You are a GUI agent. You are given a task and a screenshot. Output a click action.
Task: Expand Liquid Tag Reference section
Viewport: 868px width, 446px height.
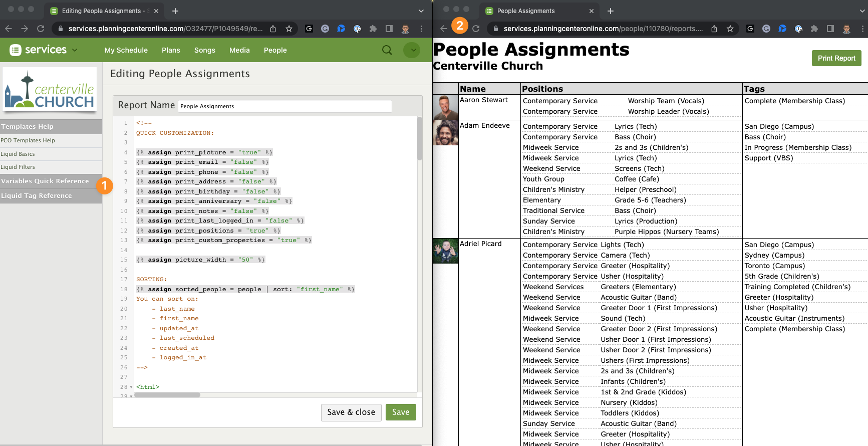click(50, 195)
